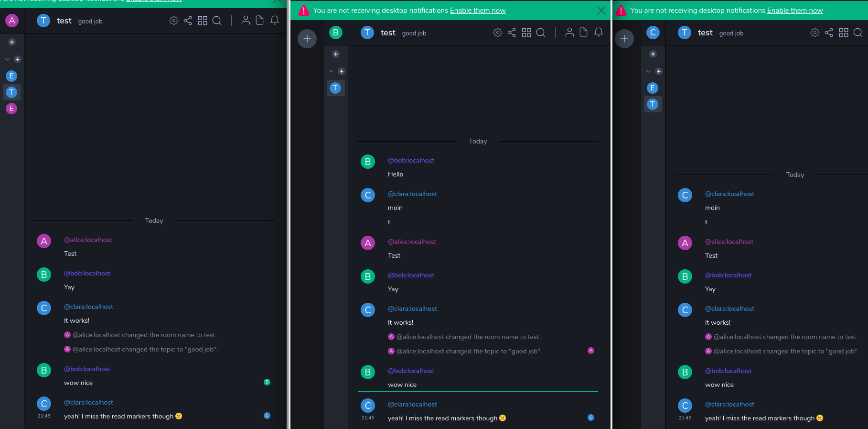
Task: Click Bob's read receipt beside 'wow nice' message
Action: point(267,382)
